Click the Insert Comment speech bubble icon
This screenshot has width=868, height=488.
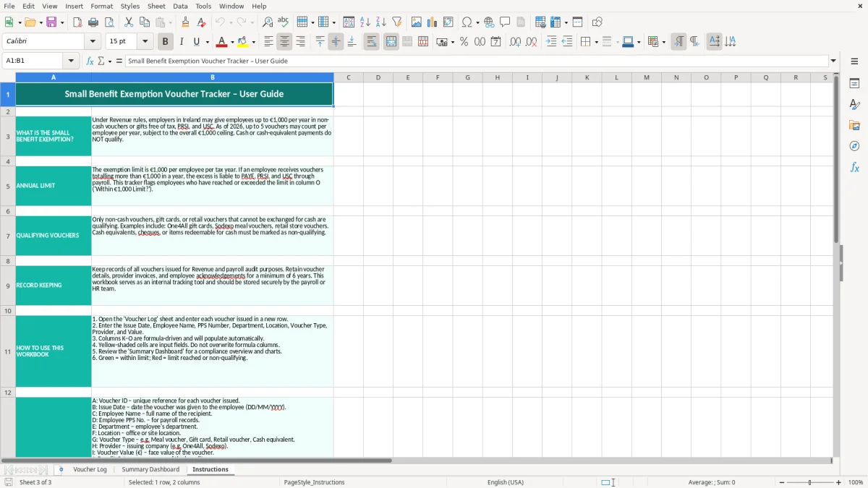pyautogui.click(x=505, y=22)
